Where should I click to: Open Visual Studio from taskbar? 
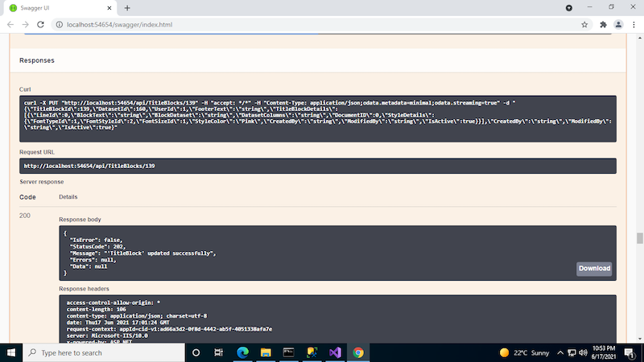(335, 352)
